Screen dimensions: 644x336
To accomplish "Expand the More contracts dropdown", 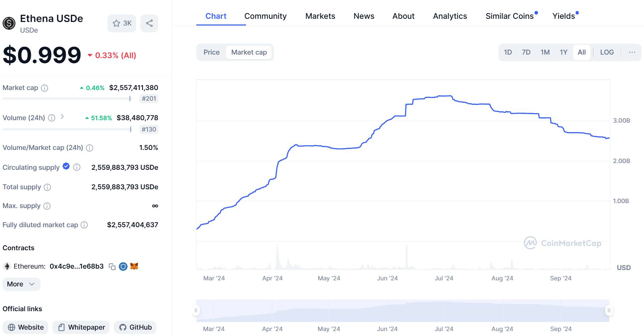I will click(21, 284).
